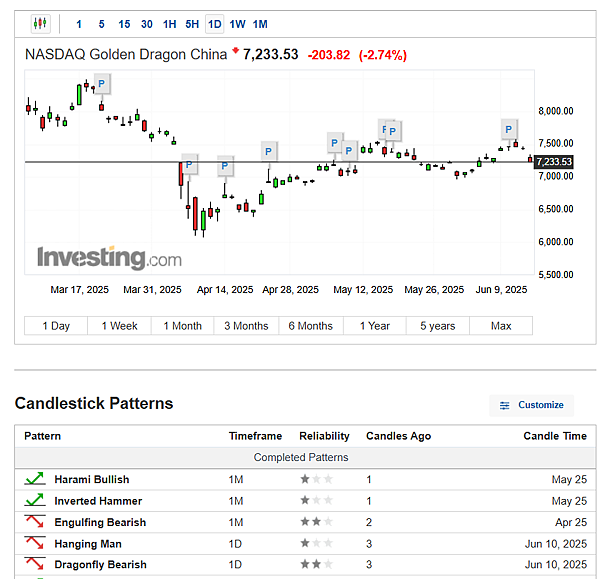Click the Customize sliders icon
The width and height of the screenshot is (600, 579).
pyautogui.click(x=504, y=405)
